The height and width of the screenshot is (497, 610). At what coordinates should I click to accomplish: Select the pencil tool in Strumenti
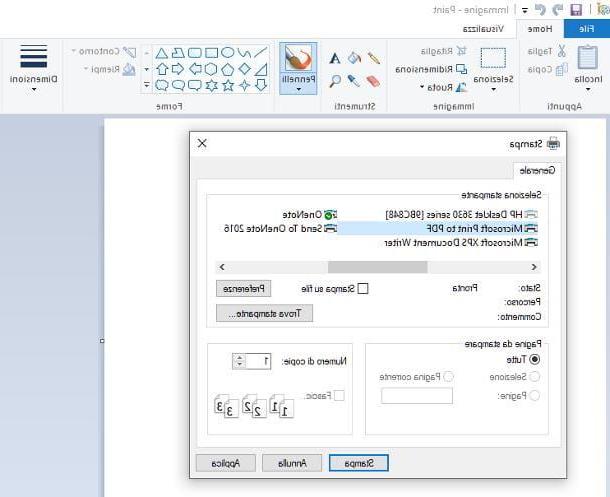click(x=373, y=58)
